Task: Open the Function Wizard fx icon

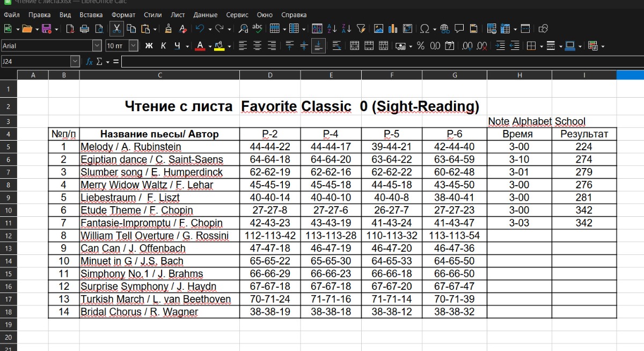Action: pyautogui.click(x=90, y=62)
